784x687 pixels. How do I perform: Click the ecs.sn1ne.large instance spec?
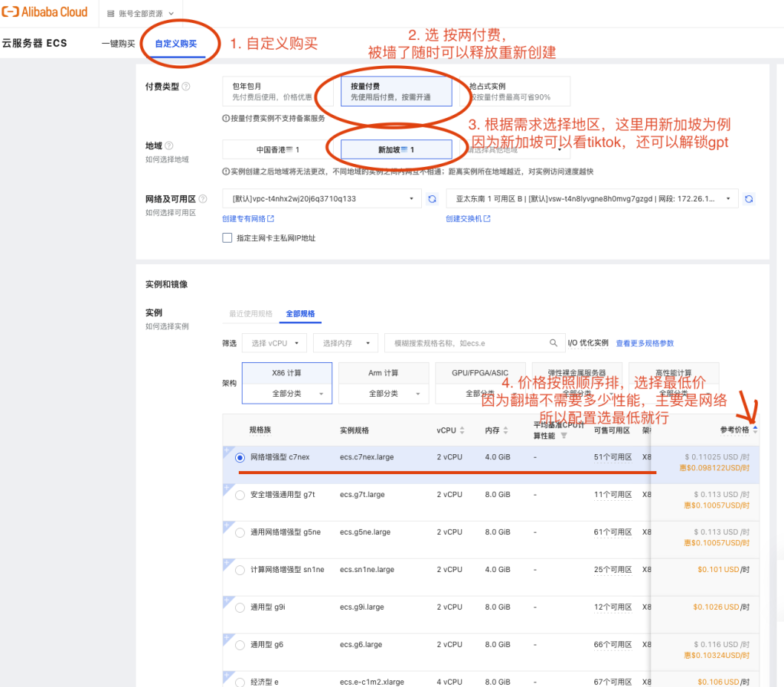(x=367, y=570)
